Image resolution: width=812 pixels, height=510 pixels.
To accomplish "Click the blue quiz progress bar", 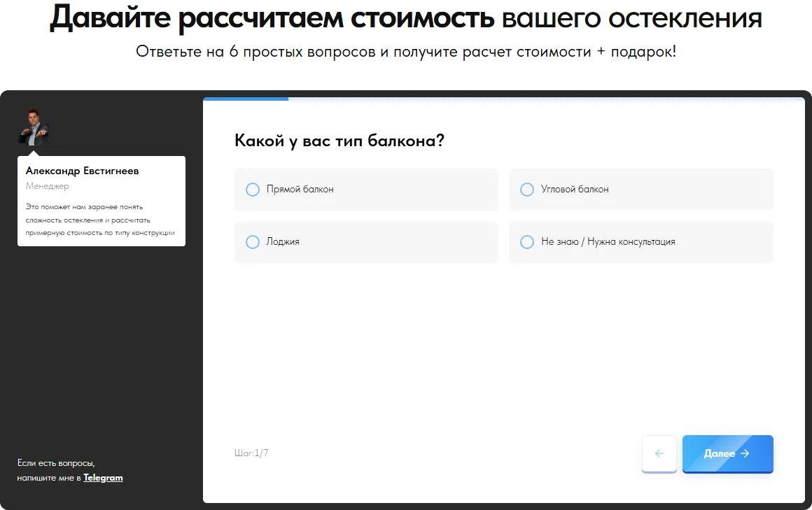I will (x=246, y=99).
